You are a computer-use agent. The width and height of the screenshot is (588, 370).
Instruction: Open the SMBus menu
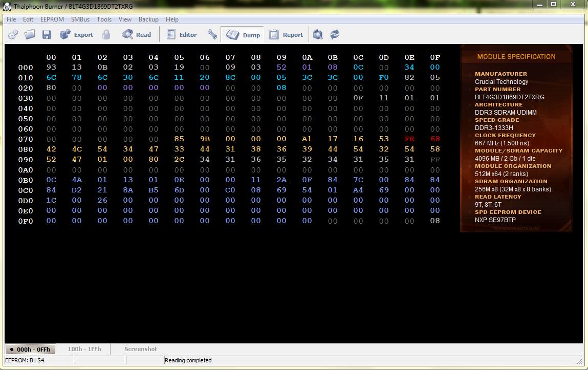coord(80,19)
